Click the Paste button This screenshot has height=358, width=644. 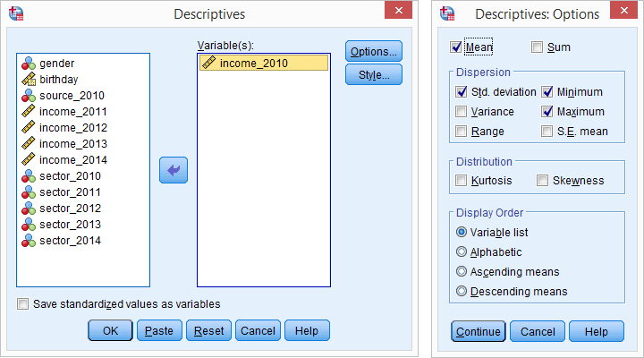point(159,331)
